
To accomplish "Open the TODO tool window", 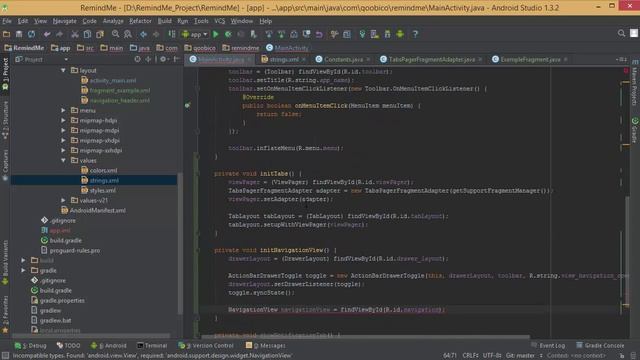I will 68,345.
